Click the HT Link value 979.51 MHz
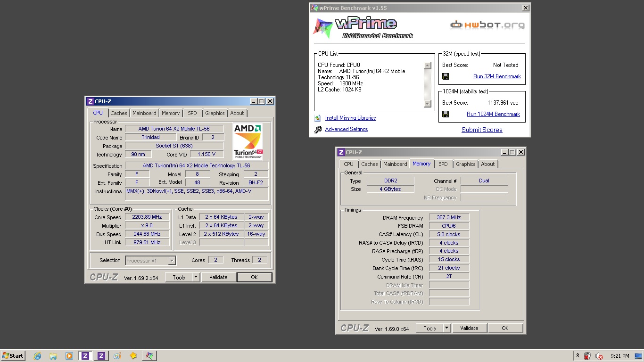644x362 pixels. [147, 242]
